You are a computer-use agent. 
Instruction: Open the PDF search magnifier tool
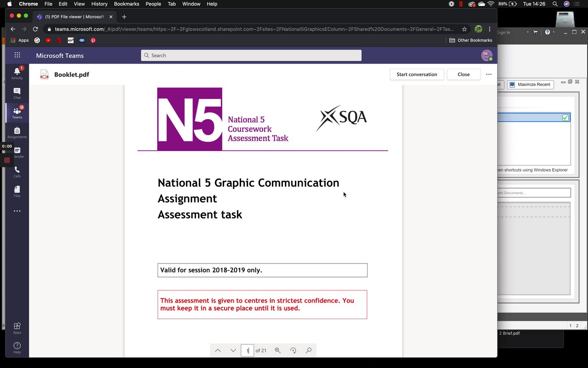pyautogui.click(x=309, y=351)
